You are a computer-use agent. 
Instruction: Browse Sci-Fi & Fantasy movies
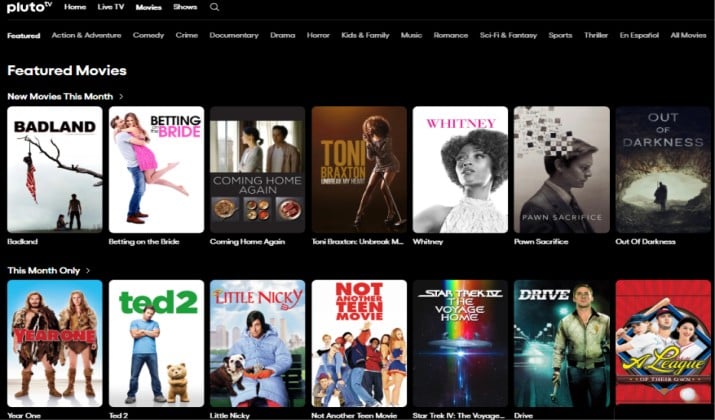click(508, 35)
